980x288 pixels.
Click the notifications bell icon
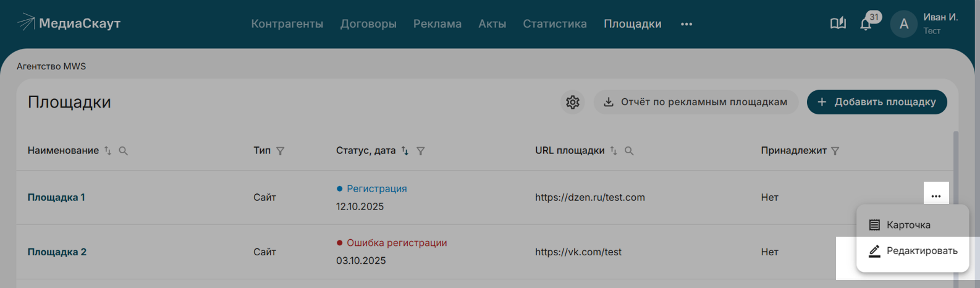click(865, 24)
